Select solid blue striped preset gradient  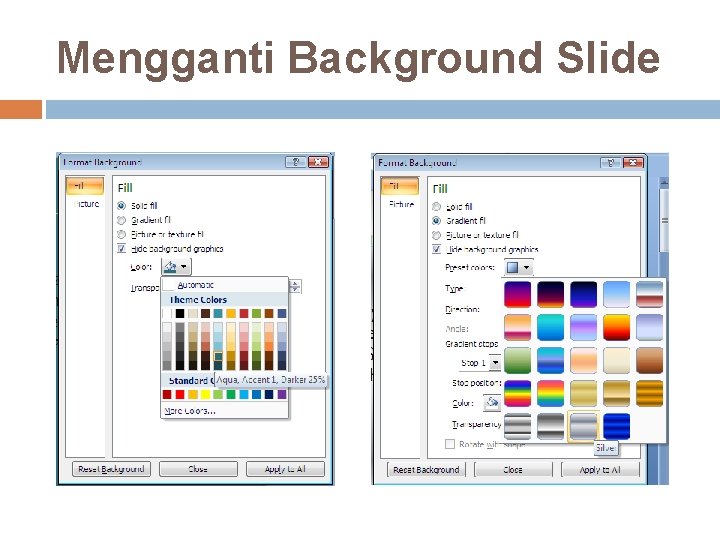tap(617, 427)
